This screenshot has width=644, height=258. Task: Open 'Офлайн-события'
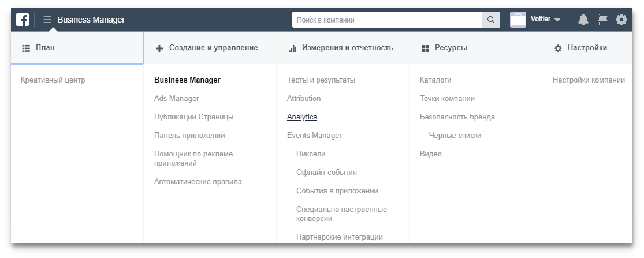click(x=326, y=172)
